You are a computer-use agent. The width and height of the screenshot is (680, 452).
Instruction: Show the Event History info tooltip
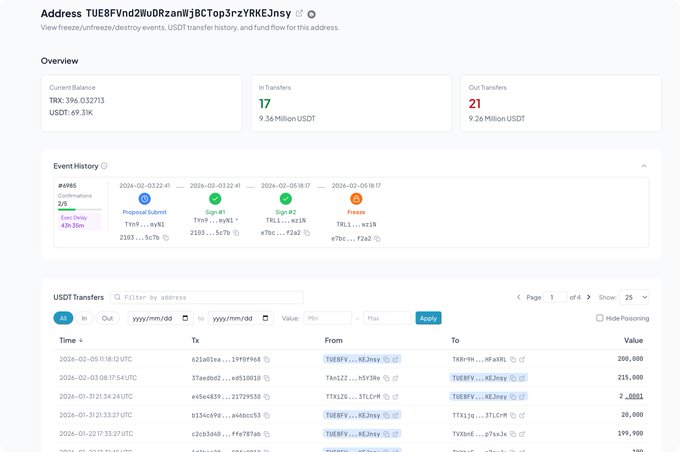(x=105, y=166)
